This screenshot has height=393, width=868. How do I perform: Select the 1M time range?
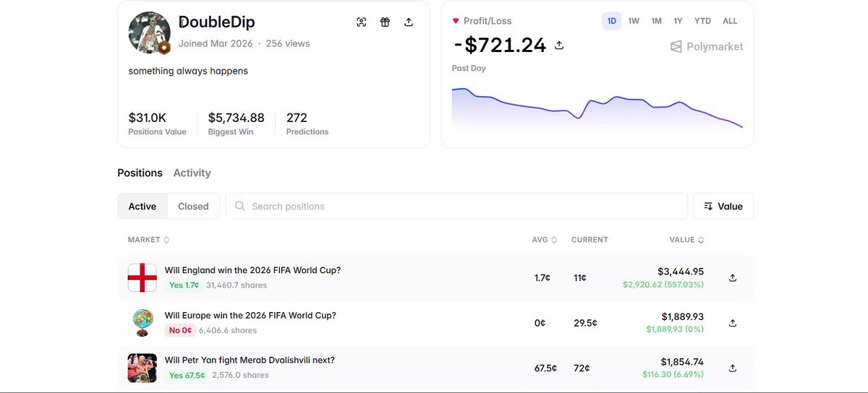[656, 21]
